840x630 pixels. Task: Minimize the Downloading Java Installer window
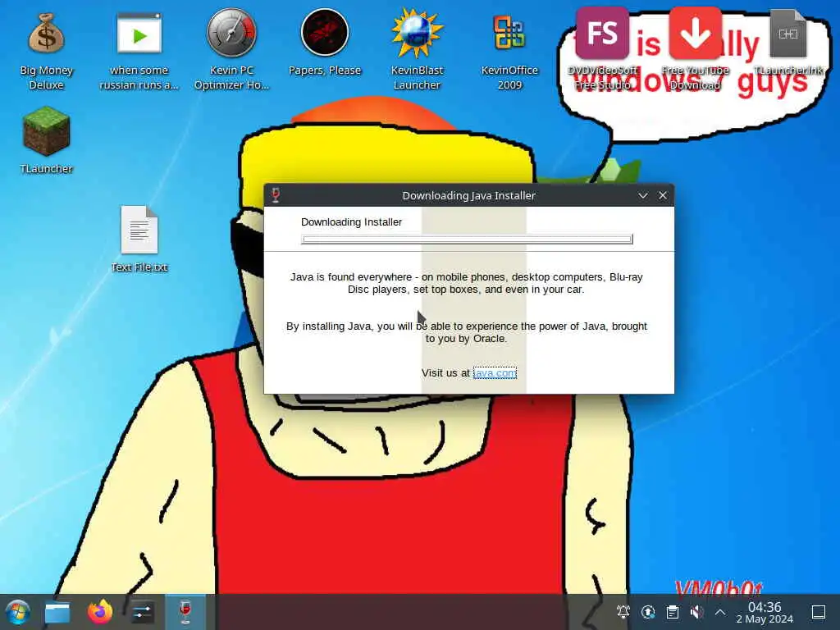pos(643,195)
